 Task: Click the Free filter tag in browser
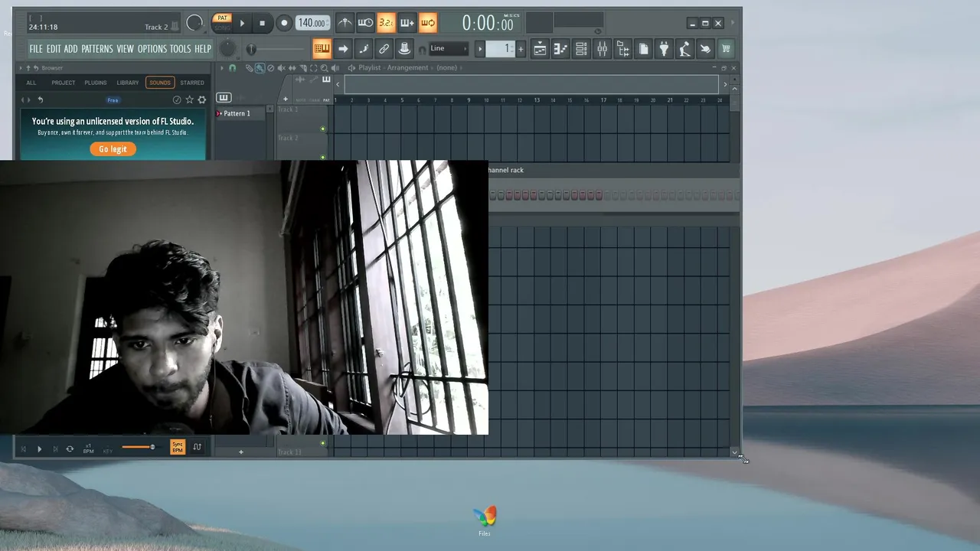tap(113, 100)
